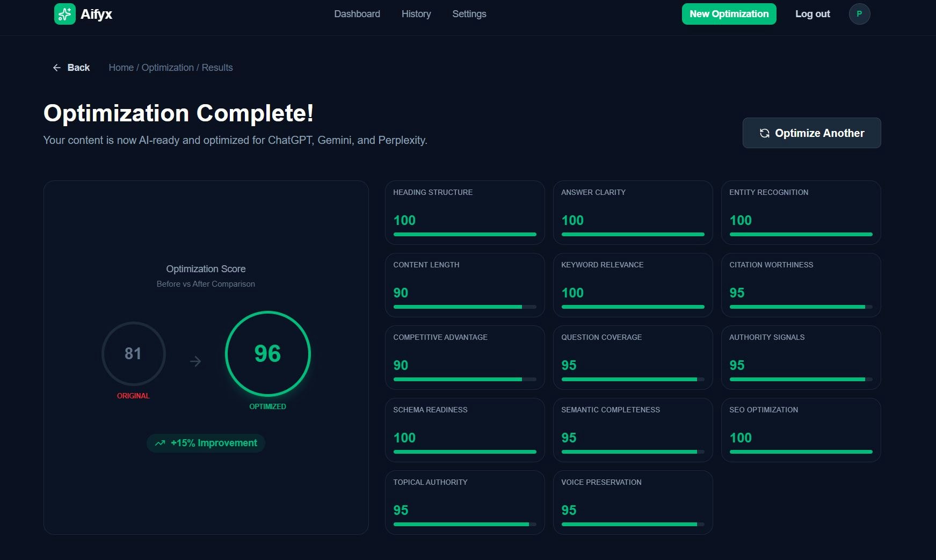This screenshot has width=936, height=560.
Task: Click the Log out button
Action: [812, 14]
